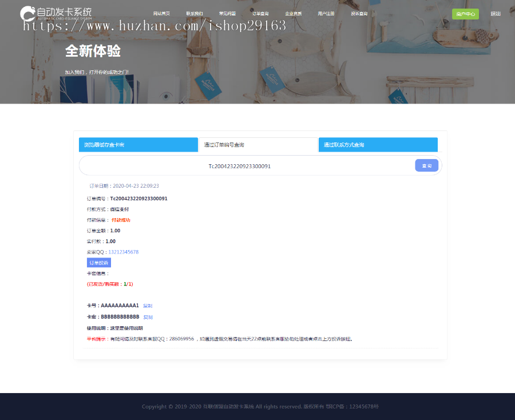This screenshot has width=515, height=420.
Task: Click the blue 查询 search button
Action: (426, 165)
